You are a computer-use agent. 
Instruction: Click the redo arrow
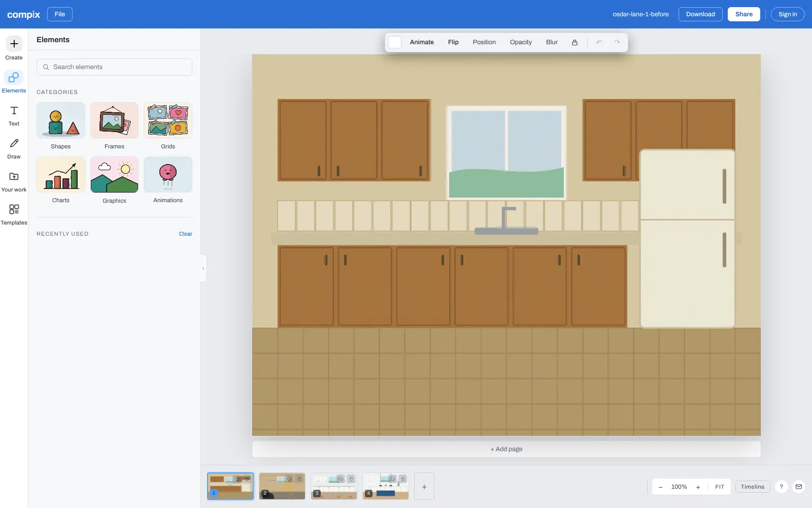point(617,42)
